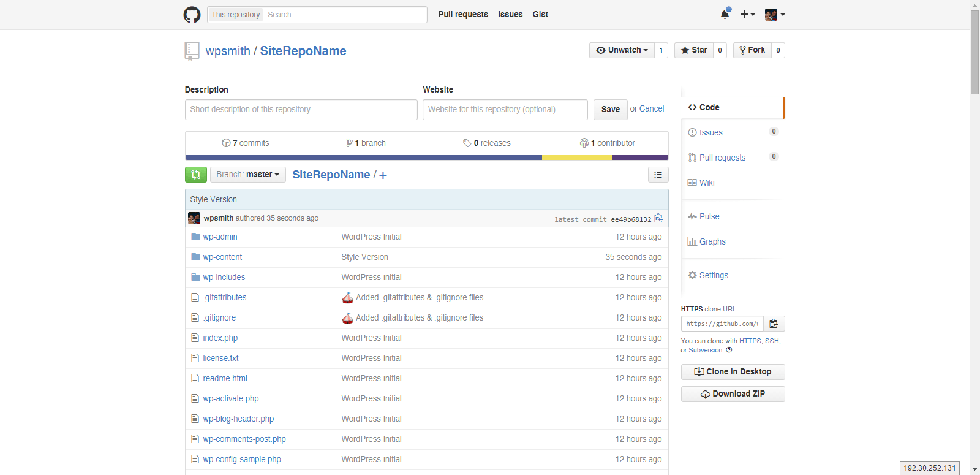Star the SiteRepoName repository

[x=694, y=50]
